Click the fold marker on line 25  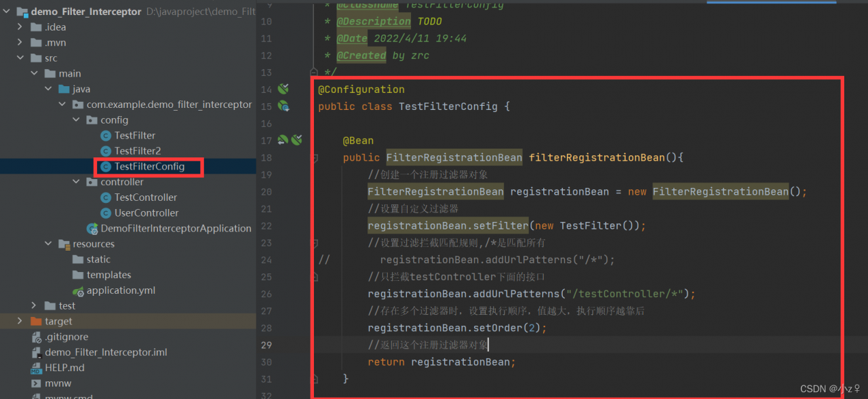tap(314, 277)
